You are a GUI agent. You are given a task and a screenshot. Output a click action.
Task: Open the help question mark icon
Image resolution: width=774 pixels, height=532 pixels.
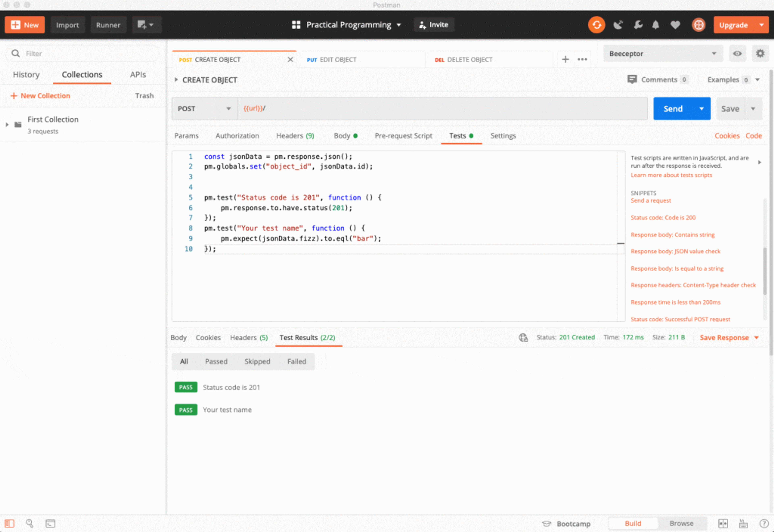764,523
